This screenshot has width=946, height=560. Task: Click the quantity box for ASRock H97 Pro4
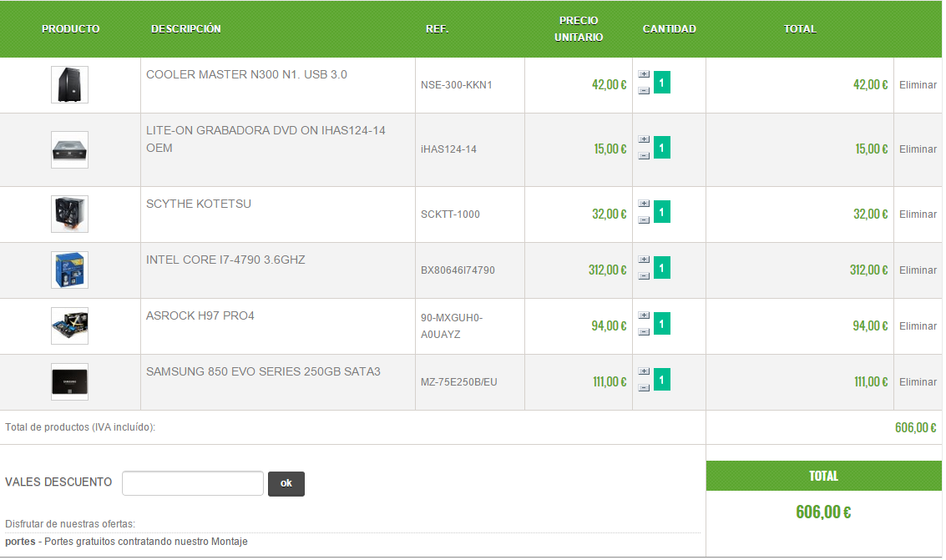662,325
